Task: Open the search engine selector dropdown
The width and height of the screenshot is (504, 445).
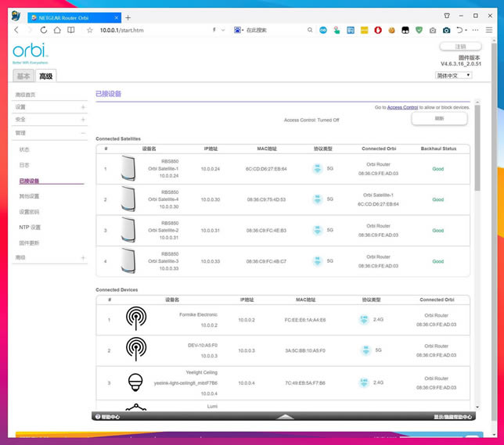Action: 239,30
